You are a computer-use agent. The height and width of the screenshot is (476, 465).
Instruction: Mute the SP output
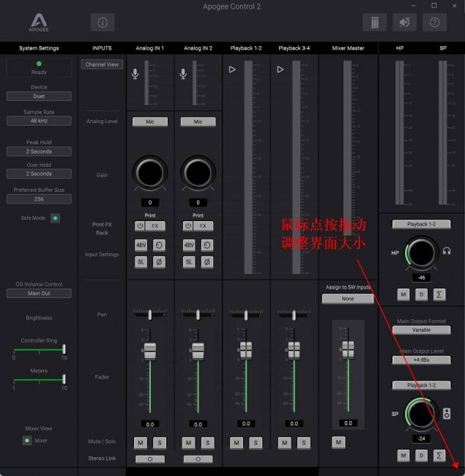(x=403, y=455)
